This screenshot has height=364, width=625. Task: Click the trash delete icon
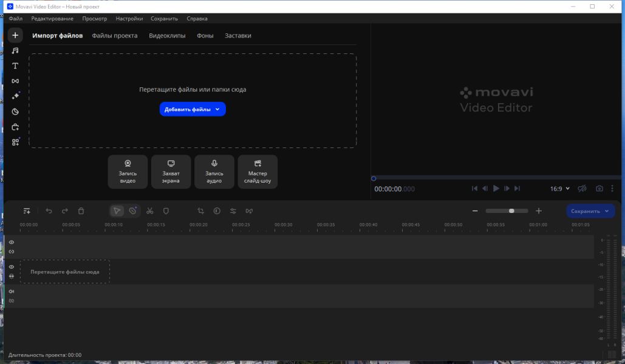tap(81, 211)
